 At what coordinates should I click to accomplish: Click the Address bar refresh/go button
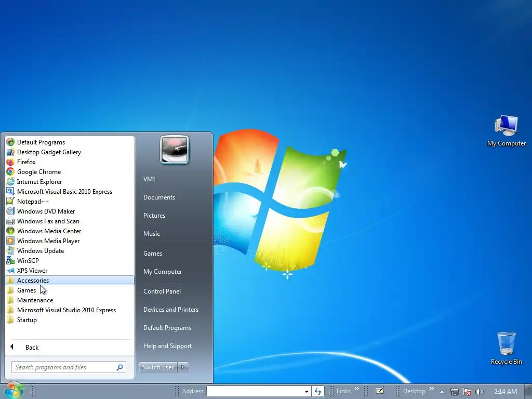[318, 391]
